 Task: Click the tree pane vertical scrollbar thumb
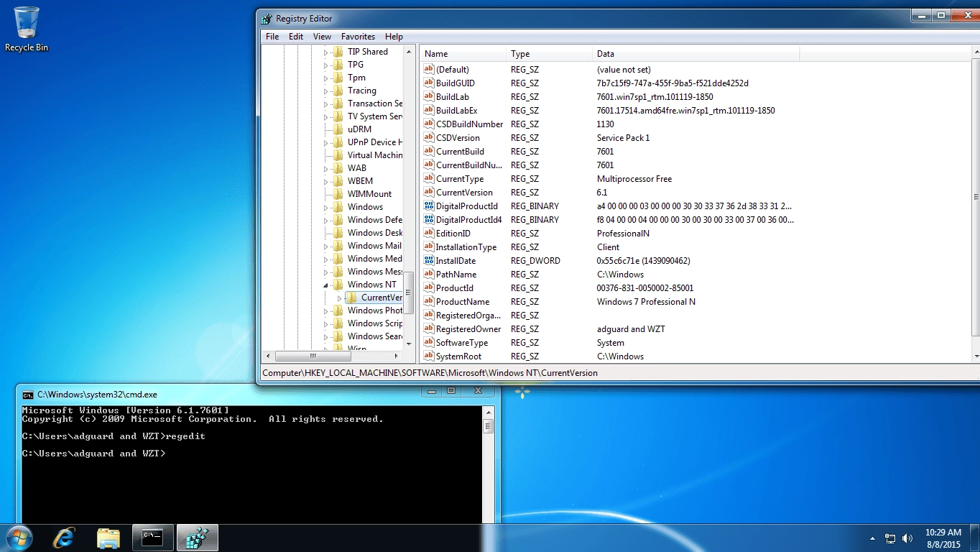coord(409,293)
